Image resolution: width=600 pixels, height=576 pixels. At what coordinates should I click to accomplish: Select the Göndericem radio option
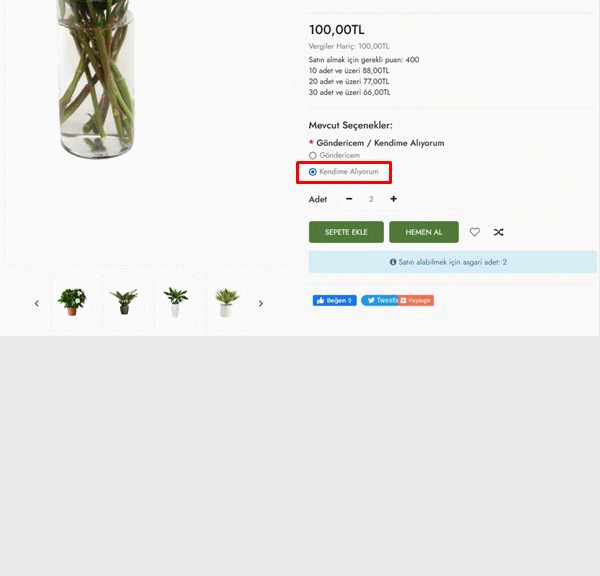point(313,155)
